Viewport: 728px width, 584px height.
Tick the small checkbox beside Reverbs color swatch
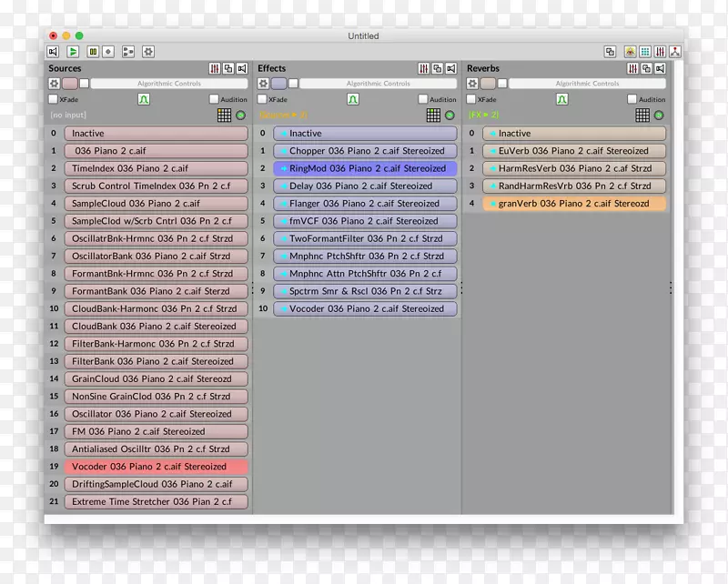[x=502, y=84]
